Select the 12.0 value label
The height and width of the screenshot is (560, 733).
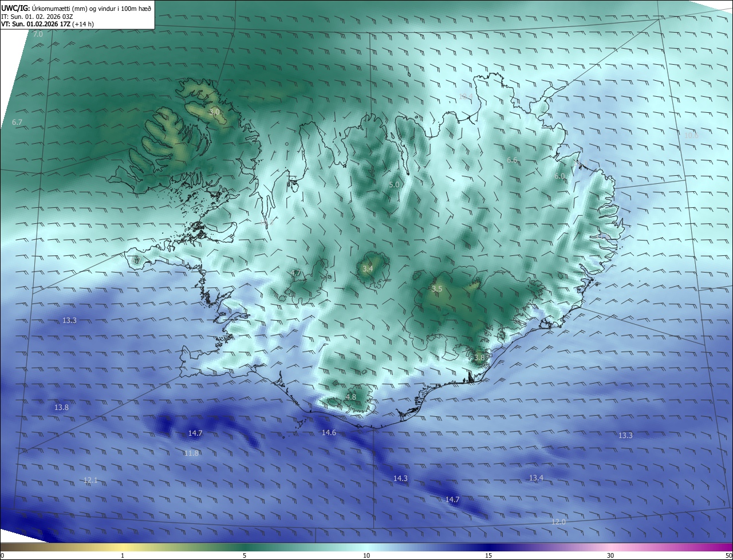558,522
